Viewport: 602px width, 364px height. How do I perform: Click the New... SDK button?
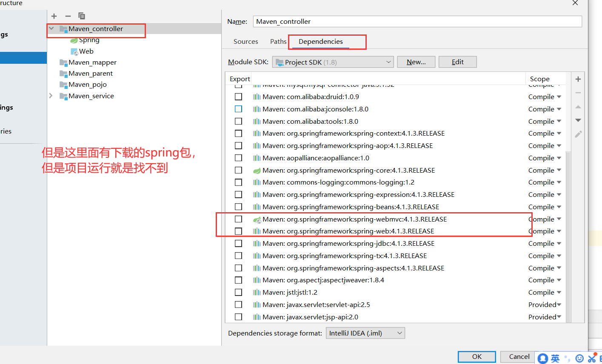point(416,62)
